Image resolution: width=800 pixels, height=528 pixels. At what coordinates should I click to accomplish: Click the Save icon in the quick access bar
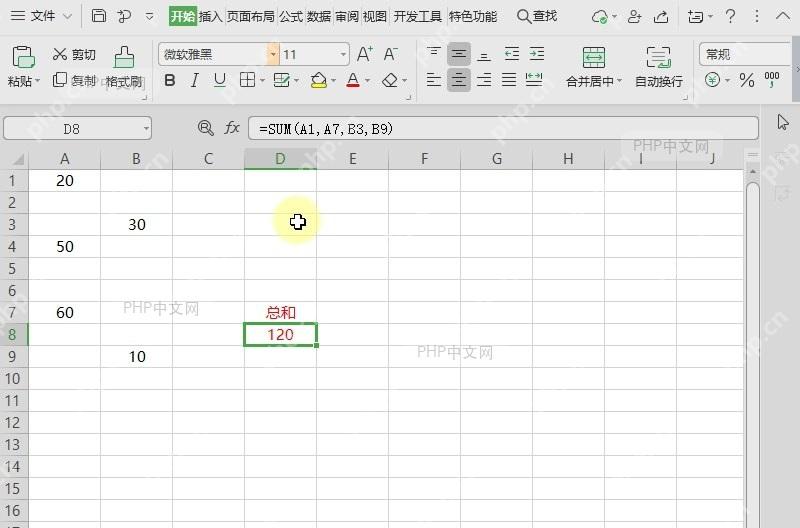coord(98,16)
